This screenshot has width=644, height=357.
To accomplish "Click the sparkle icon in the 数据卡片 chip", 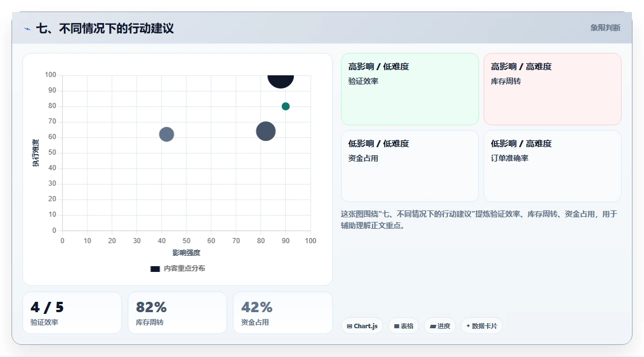I will [468, 326].
